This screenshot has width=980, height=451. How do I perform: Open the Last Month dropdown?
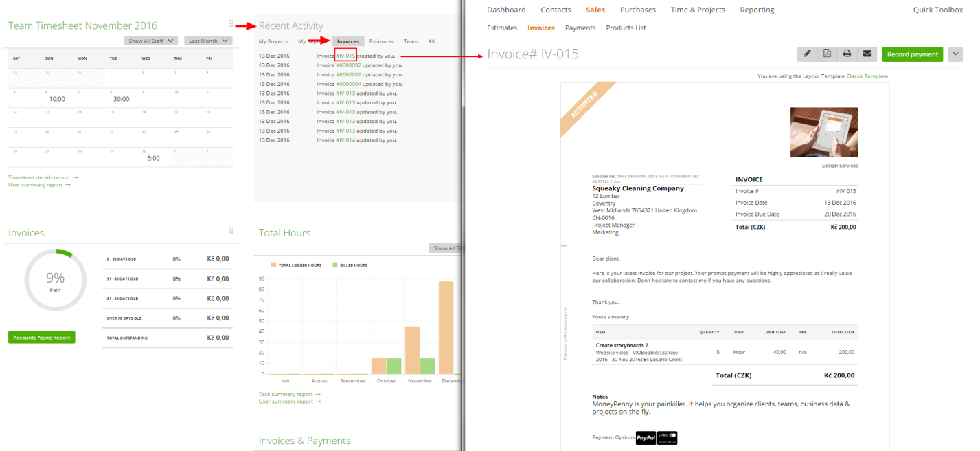coord(208,41)
